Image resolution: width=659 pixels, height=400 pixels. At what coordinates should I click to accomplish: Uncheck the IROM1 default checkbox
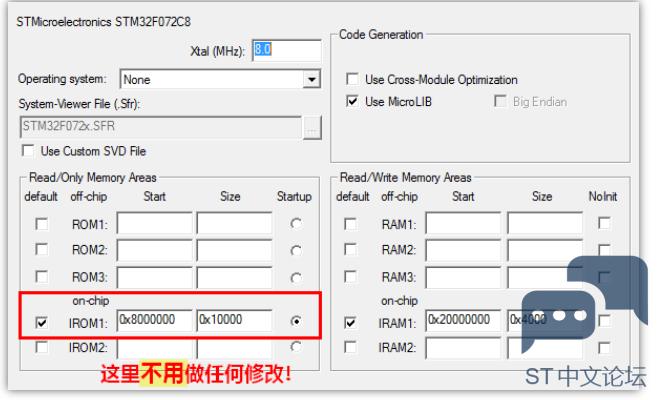click(x=42, y=323)
